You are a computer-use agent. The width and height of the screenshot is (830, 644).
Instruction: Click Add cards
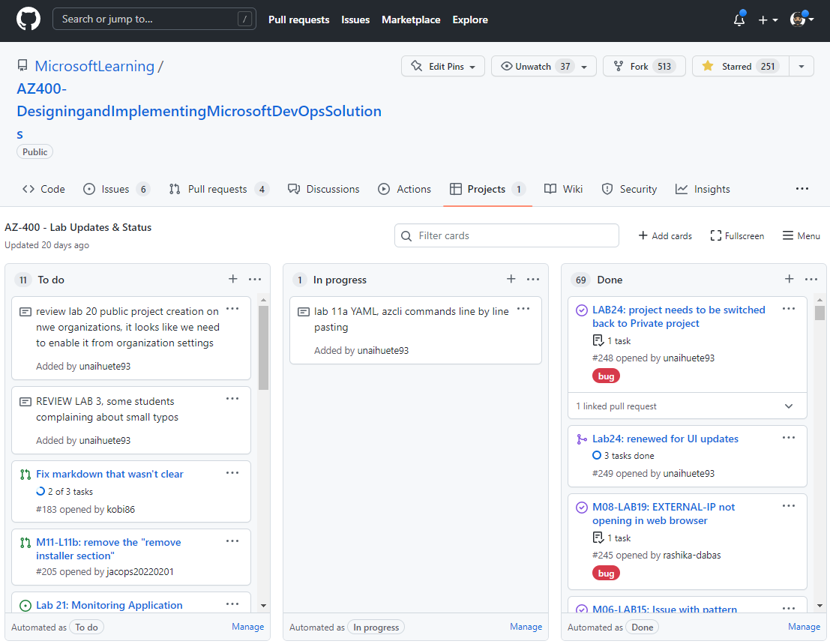(665, 236)
